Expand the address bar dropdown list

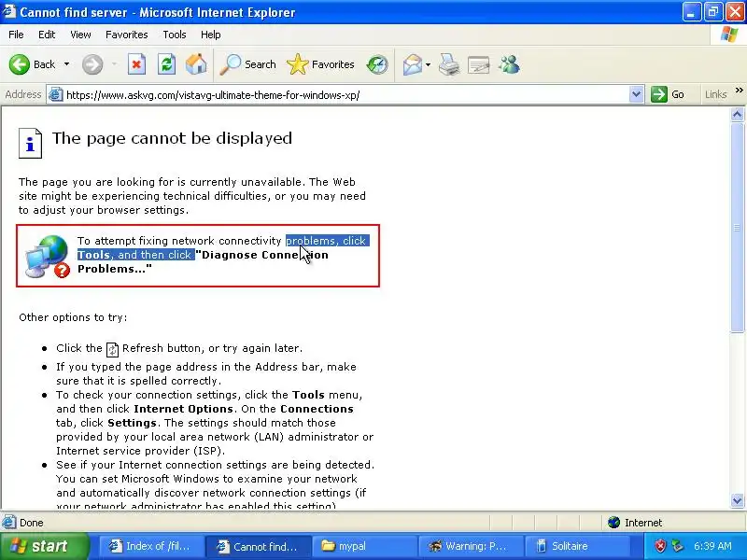636,94
